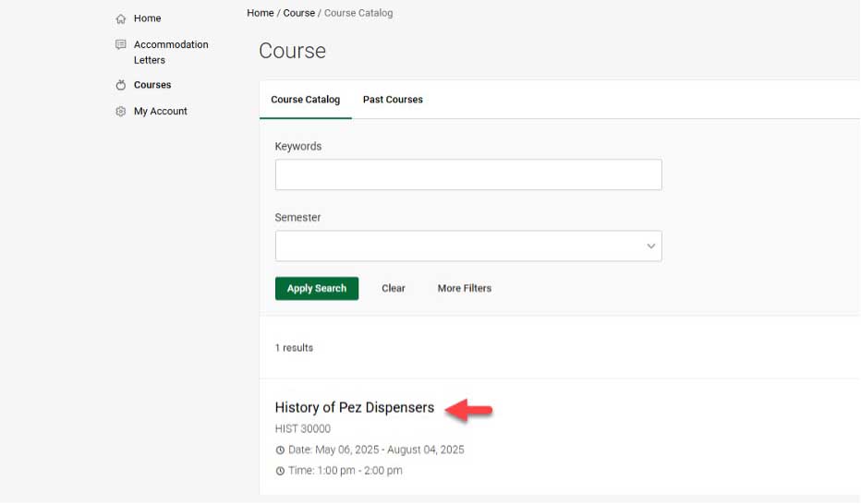This screenshot has height=504, width=861.
Task: Go to Home via breadcrumb link
Action: coord(260,13)
